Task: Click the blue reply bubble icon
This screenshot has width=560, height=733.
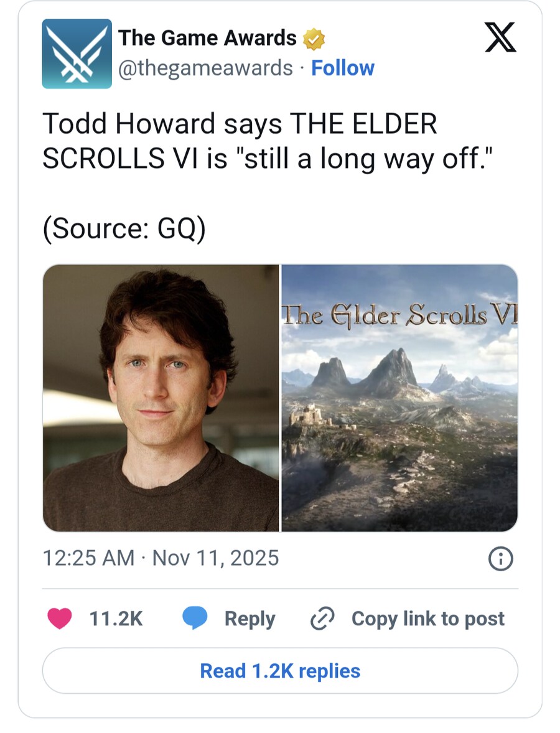Action: pyautogui.click(x=195, y=619)
